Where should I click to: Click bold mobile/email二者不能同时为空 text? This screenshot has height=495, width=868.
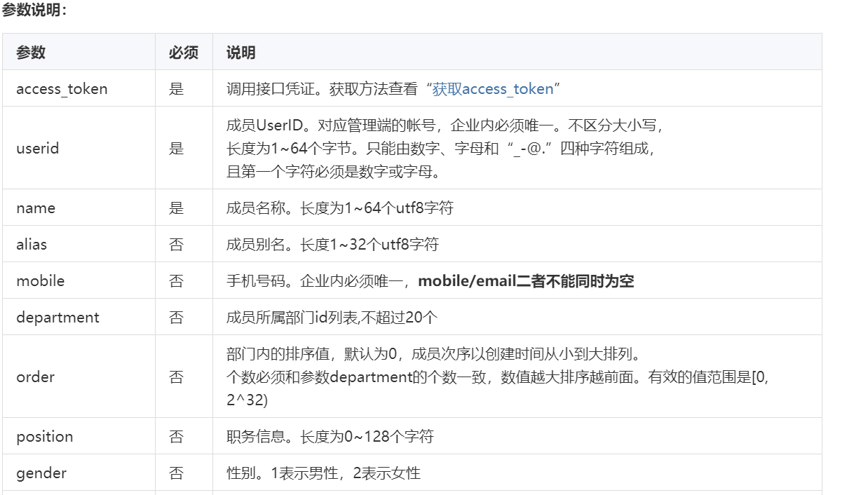(x=526, y=281)
